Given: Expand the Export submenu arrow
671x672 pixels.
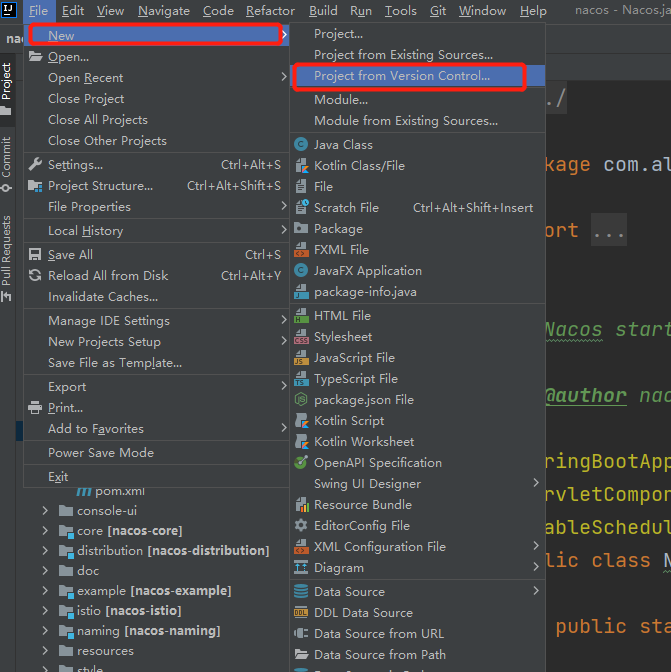Looking at the screenshot, I should tap(284, 386).
